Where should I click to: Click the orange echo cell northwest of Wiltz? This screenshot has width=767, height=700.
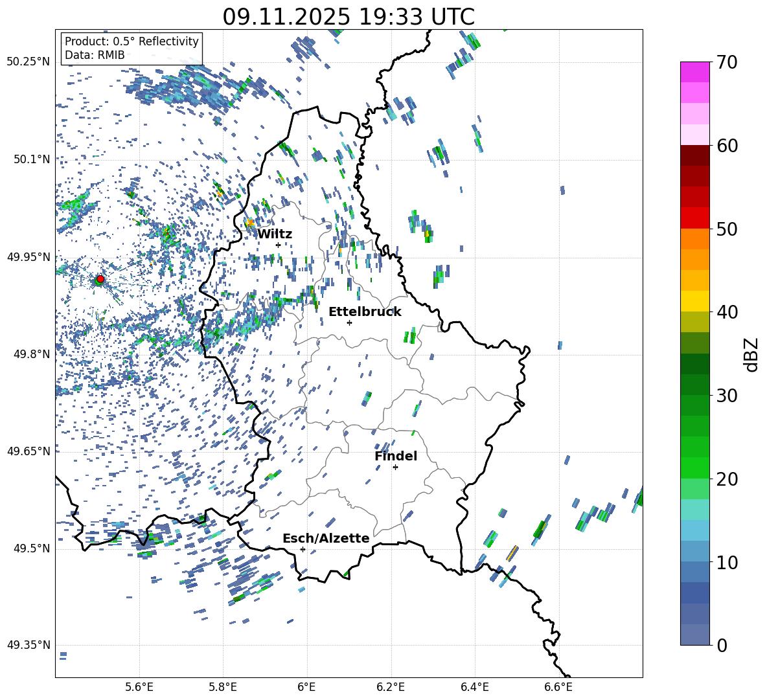[x=250, y=223]
